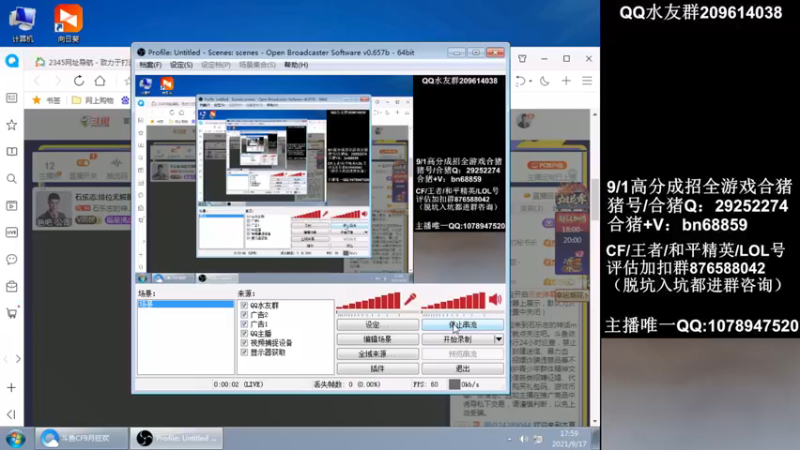Screen dimensions: 800x450
Task: Toggle browser night mode moon icon
Action: pyautogui.click(x=544, y=81)
